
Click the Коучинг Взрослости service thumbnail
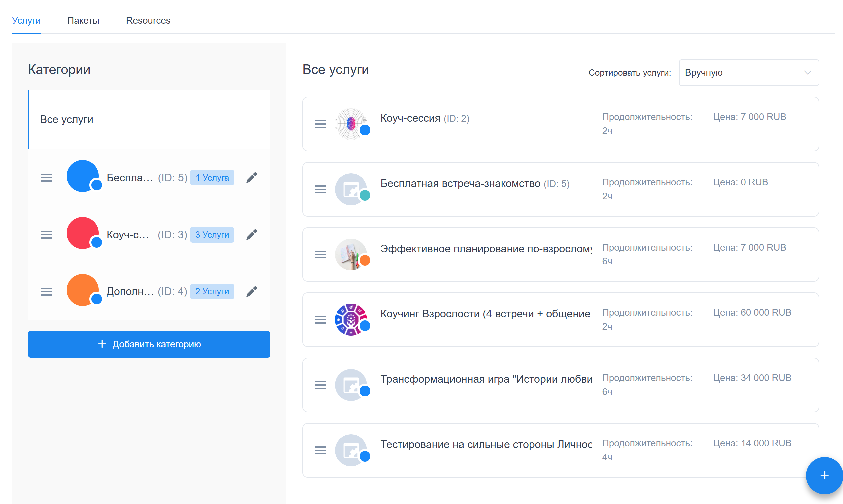pyautogui.click(x=351, y=319)
